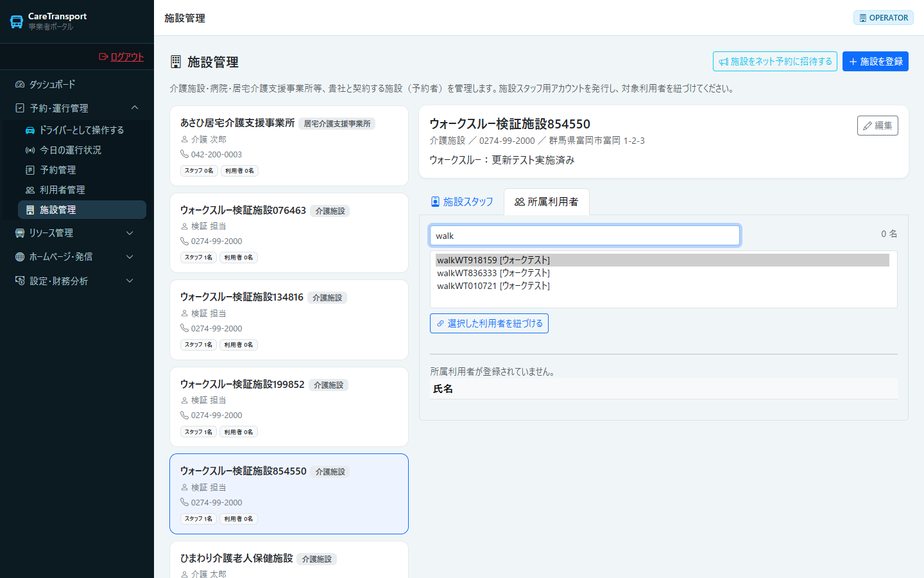
Task: Click phone number 042-200-0003
Action: (216, 154)
